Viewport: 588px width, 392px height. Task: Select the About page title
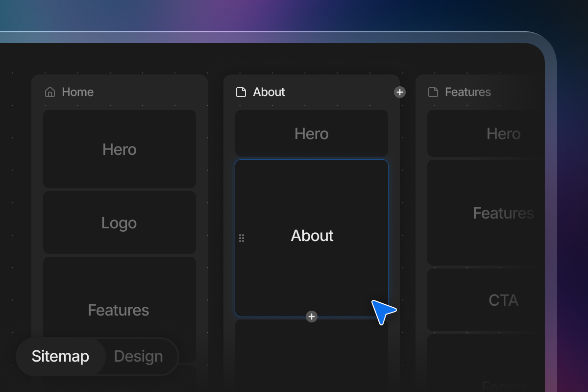(269, 92)
